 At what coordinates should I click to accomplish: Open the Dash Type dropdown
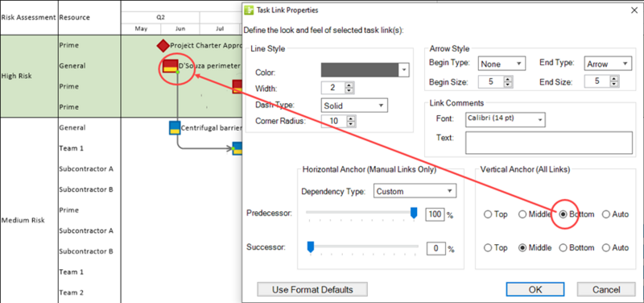click(354, 106)
